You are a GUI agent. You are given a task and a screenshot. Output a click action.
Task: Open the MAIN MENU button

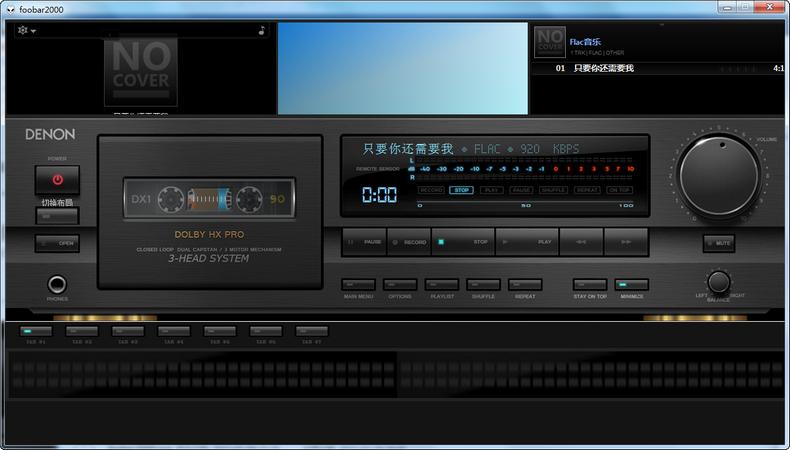click(358, 285)
